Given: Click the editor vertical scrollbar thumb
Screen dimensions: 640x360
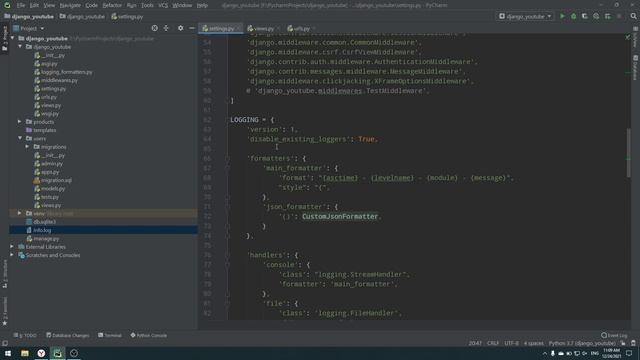Looking at the screenshot, I should click(x=629, y=153).
